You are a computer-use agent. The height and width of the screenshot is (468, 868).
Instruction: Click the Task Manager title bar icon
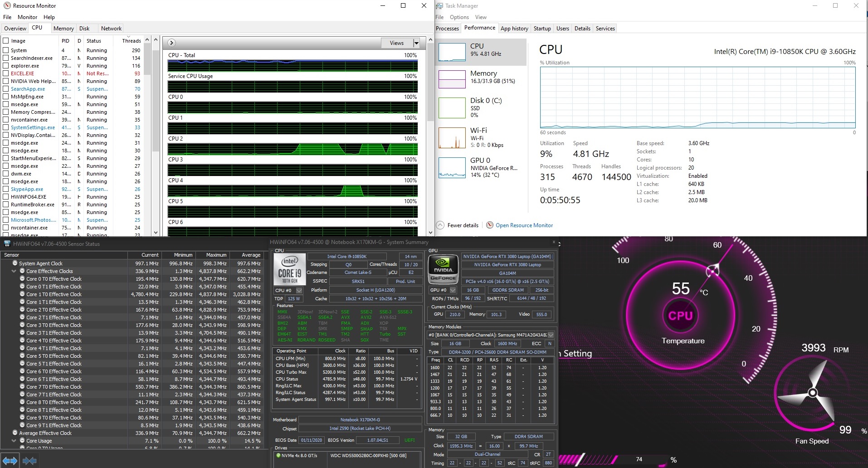[439, 6]
